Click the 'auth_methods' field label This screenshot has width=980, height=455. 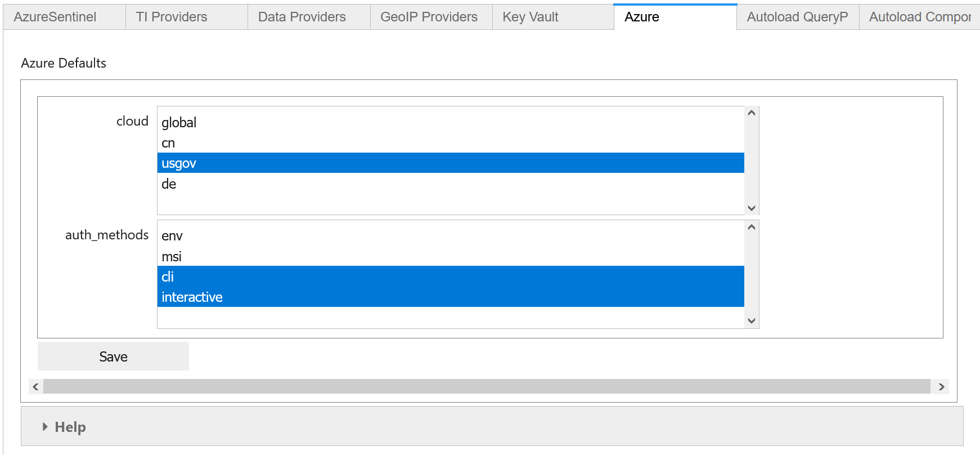[107, 235]
